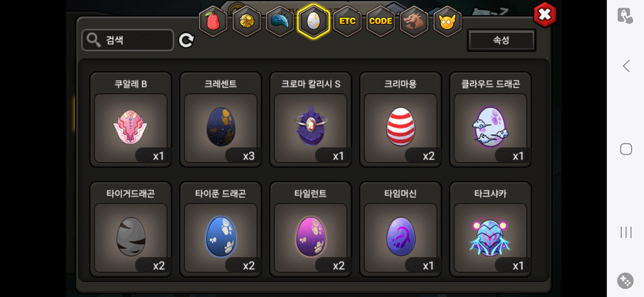This screenshot has width=644, height=297.
Task: Open the 속성 attribute filter
Action: 501,40
